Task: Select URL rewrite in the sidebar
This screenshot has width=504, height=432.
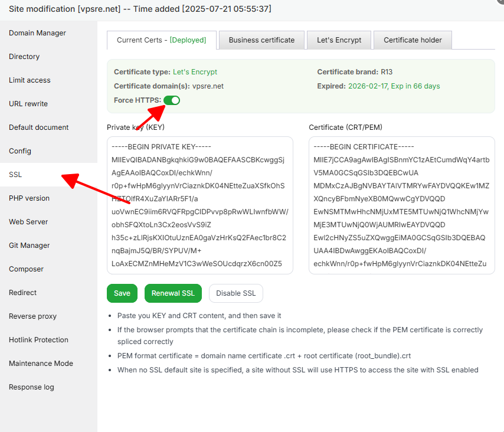Action: 28,104
